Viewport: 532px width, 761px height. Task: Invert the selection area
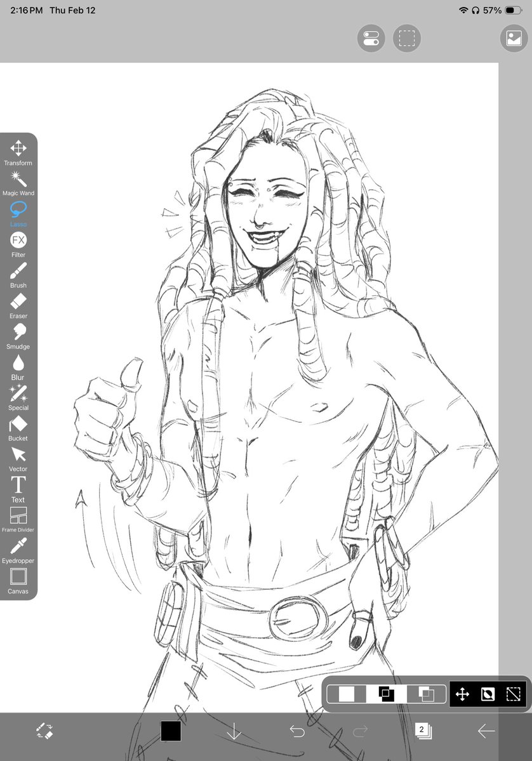(488, 694)
